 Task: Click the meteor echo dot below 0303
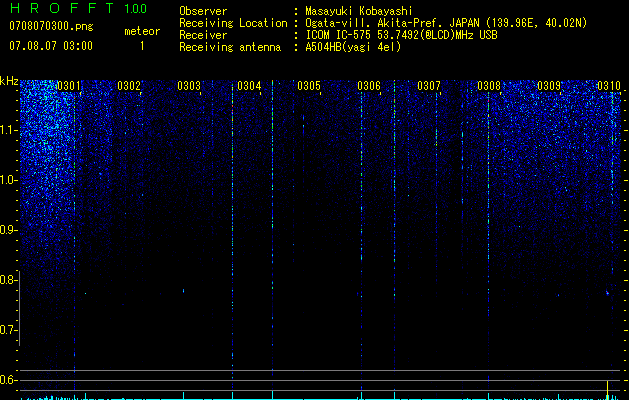pyautogui.click(x=184, y=290)
